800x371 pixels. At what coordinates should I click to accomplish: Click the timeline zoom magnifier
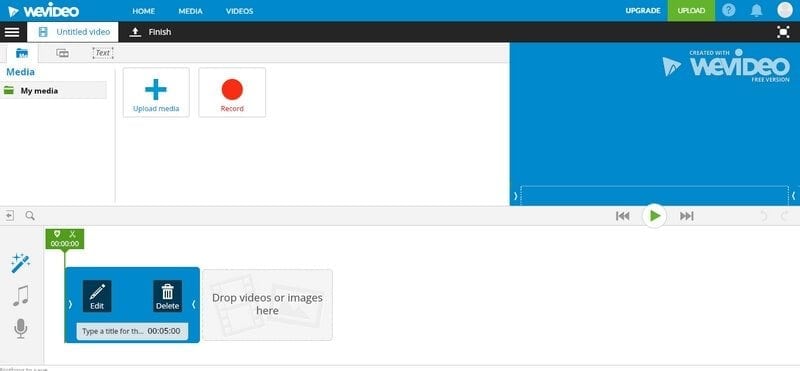click(x=30, y=216)
